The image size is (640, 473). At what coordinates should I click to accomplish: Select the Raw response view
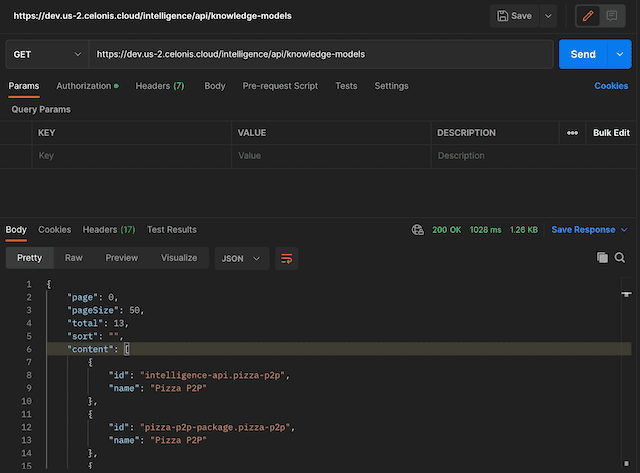[x=74, y=258]
